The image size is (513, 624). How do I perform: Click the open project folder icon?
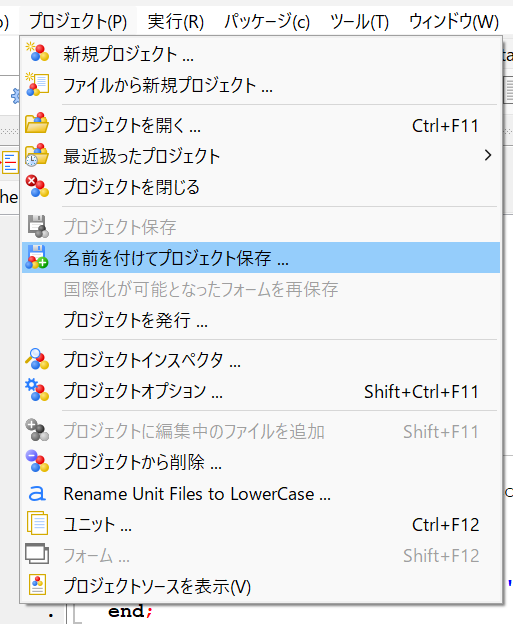coord(37,123)
